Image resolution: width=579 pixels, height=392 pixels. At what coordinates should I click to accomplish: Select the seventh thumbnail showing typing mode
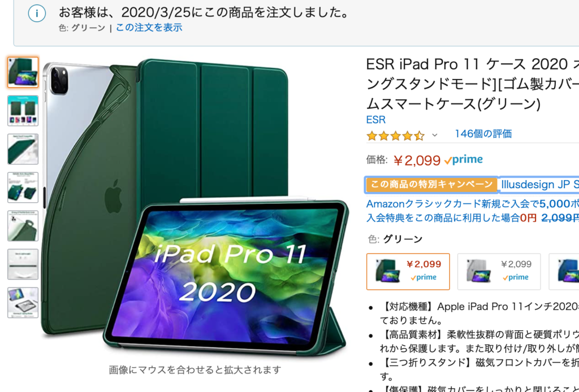pyautogui.click(x=23, y=302)
